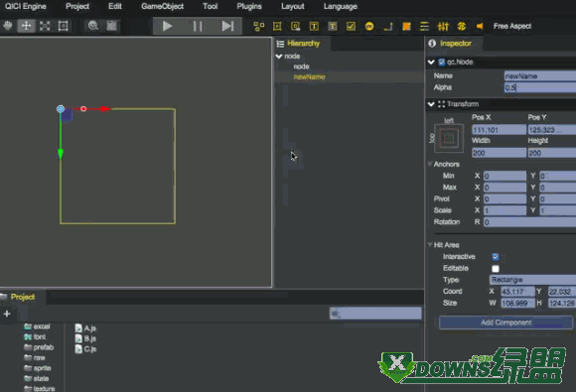The image size is (576, 392).
Task: Select the hand pan tool
Action: pos(8,26)
